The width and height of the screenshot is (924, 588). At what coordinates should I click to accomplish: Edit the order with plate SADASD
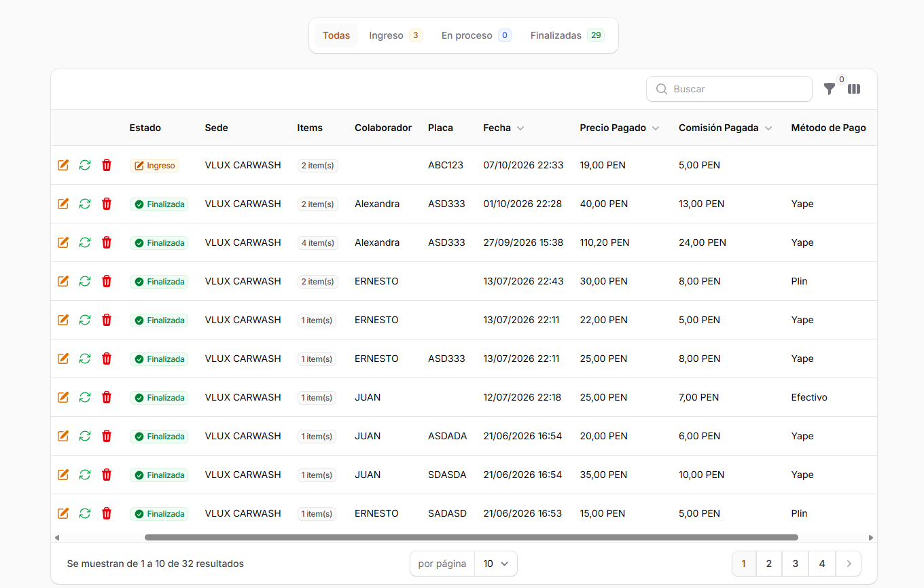point(63,513)
